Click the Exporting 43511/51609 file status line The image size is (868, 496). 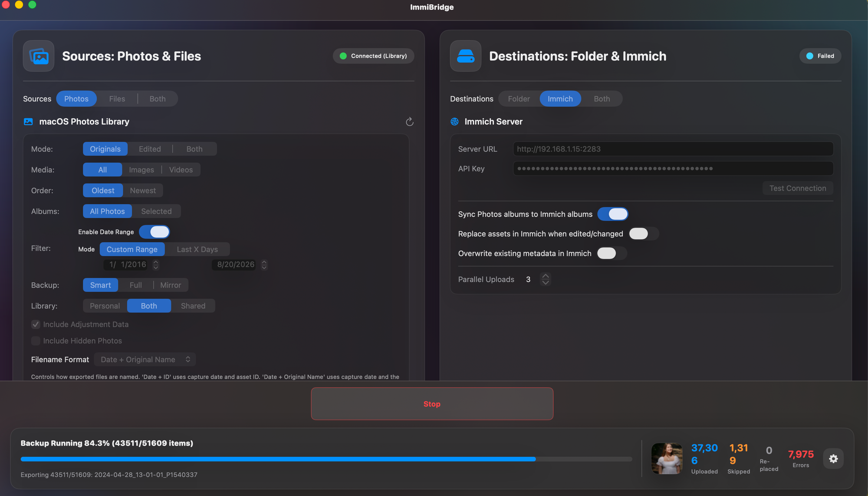pos(109,475)
